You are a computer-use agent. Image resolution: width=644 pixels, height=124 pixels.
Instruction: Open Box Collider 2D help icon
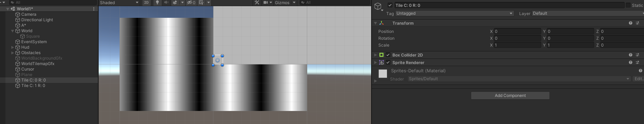coord(631,55)
